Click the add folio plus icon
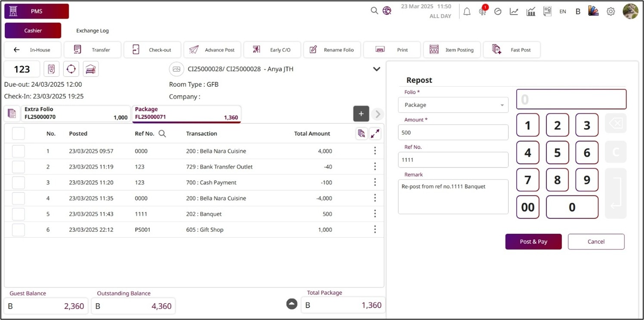 click(x=361, y=114)
